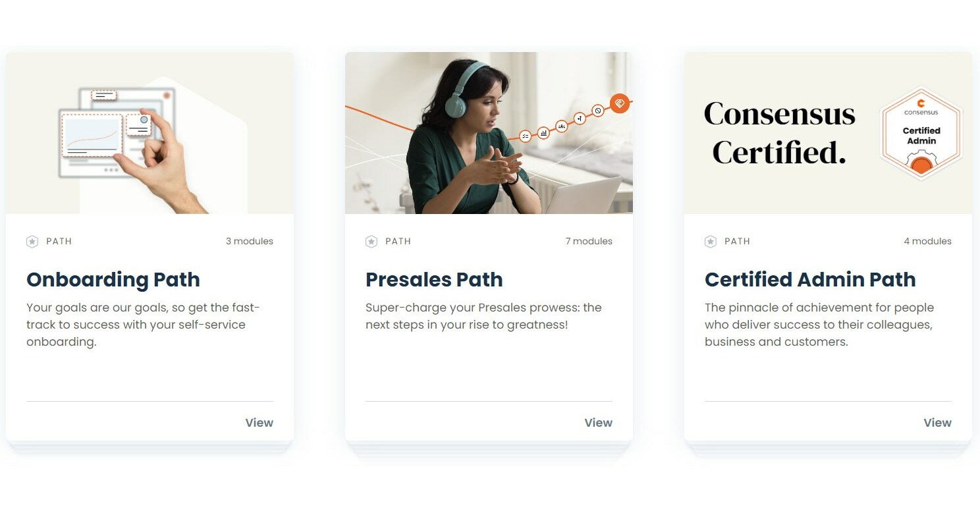Image resolution: width=980 pixels, height=513 pixels.
Task: Click the PATH badge icon on Onboarding card
Action: [32, 242]
